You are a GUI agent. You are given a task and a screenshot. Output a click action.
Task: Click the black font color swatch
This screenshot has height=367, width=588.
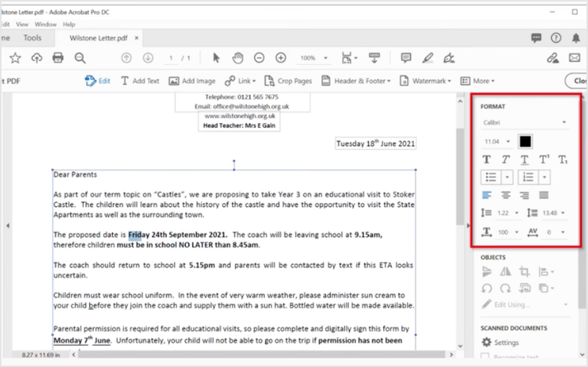click(x=525, y=141)
